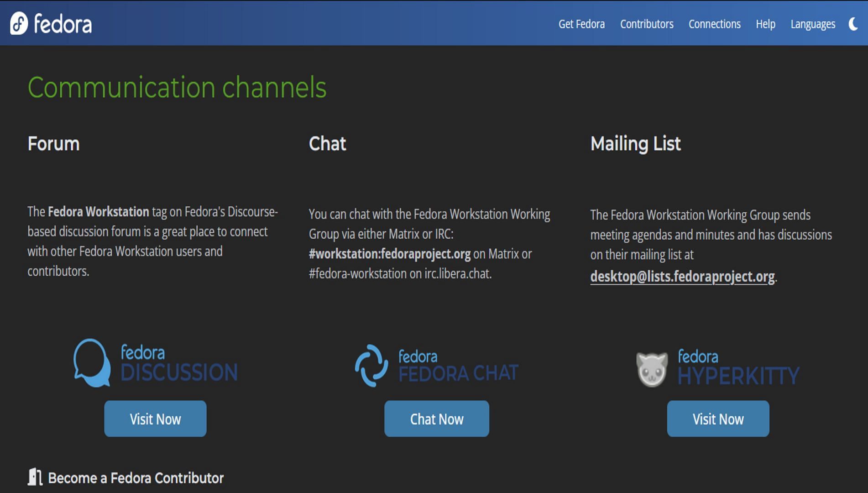This screenshot has height=493, width=868.
Task: Click Become a Fedora Contributor heading
Action: click(x=136, y=478)
